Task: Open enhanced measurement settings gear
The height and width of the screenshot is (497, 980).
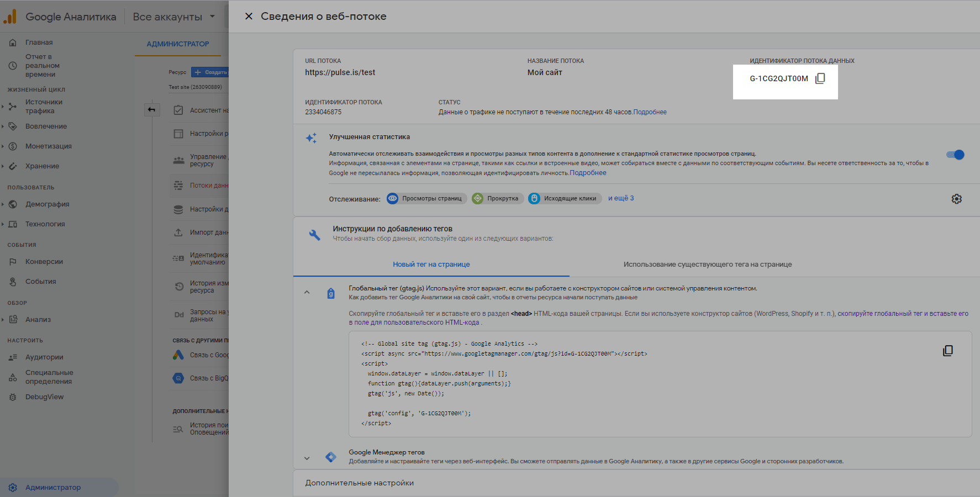Action: [x=956, y=199]
